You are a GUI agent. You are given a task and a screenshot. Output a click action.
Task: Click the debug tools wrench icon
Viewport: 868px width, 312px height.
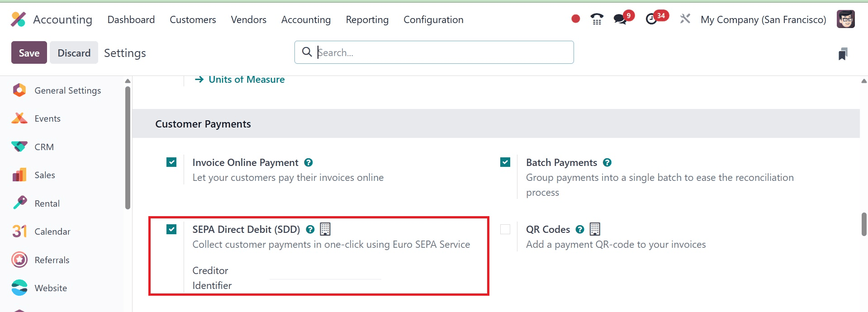coord(685,19)
